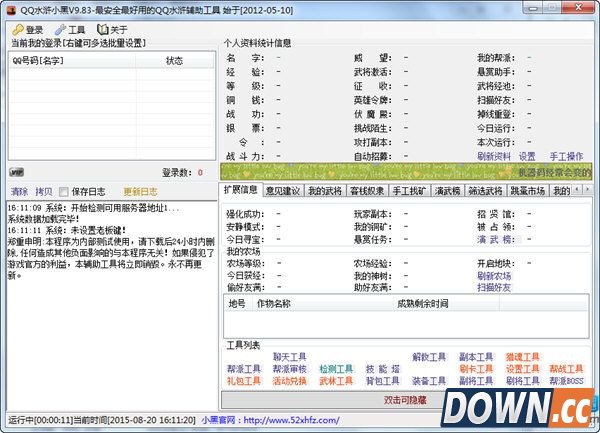Open the 更新日志 link
The width and height of the screenshot is (600, 433).
pos(140,192)
